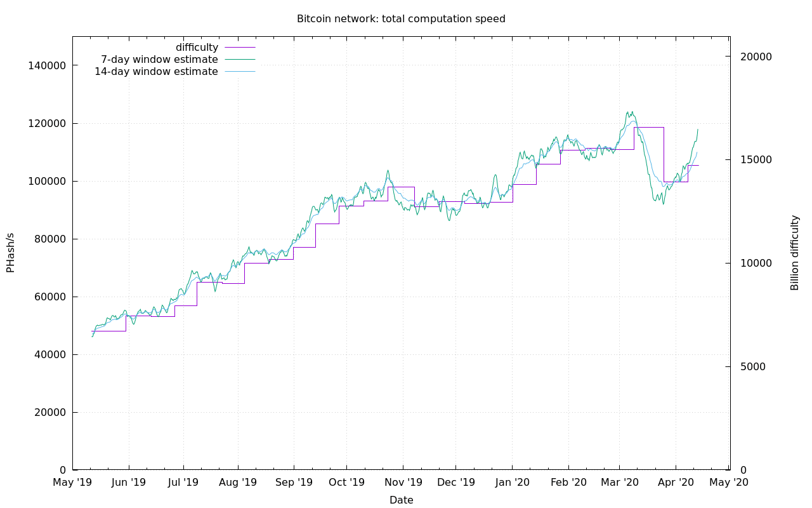The image size is (812, 508).
Task: Click the difficulty drop step in late March 2020
Action: pyautogui.click(x=664, y=154)
